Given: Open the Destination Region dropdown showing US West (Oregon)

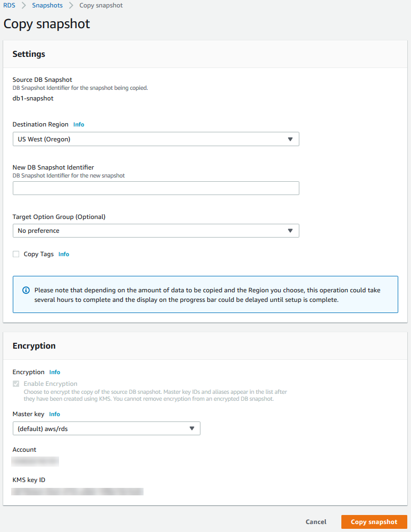Looking at the screenshot, I should pyautogui.click(x=156, y=139).
